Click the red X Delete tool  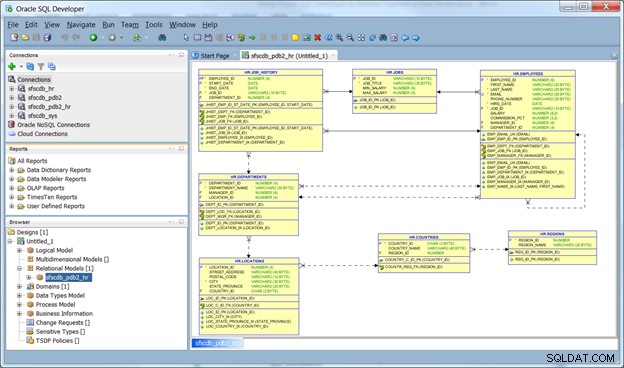[317, 37]
